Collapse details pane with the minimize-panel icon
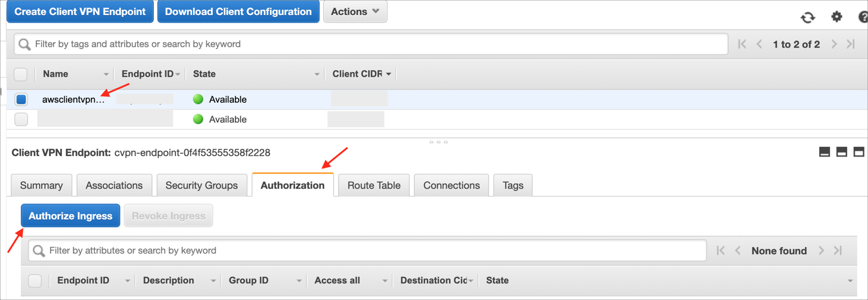Screen dimensions: 868x300 [824, 152]
